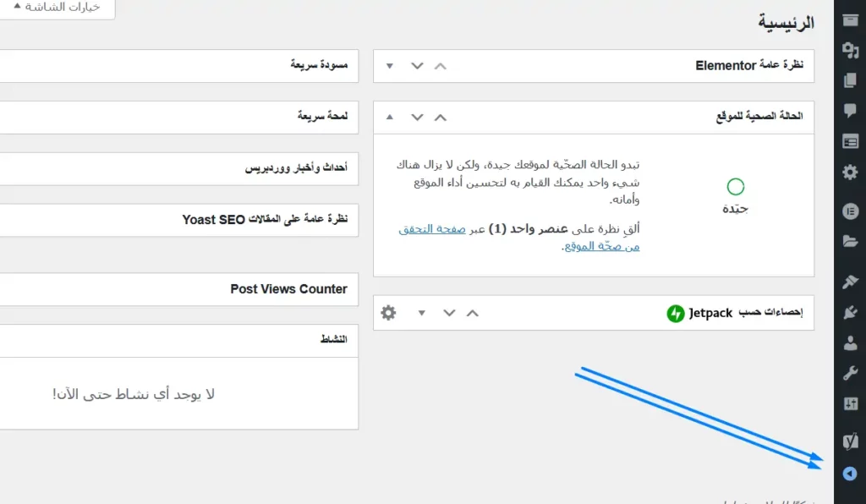Click the لا يوجد أي نشاط حتى الآن text
866x504 pixels.
pyautogui.click(x=134, y=394)
